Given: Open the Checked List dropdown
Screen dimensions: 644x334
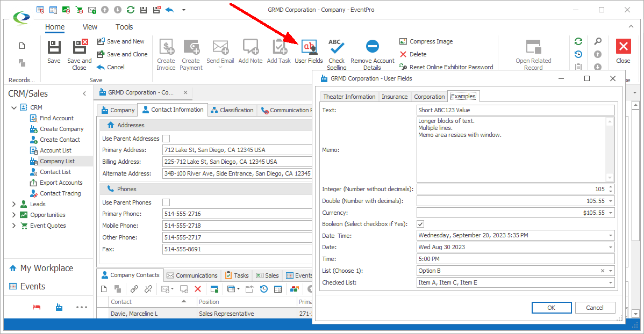Looking at the screenshot, I should click(x=611, y=282).
